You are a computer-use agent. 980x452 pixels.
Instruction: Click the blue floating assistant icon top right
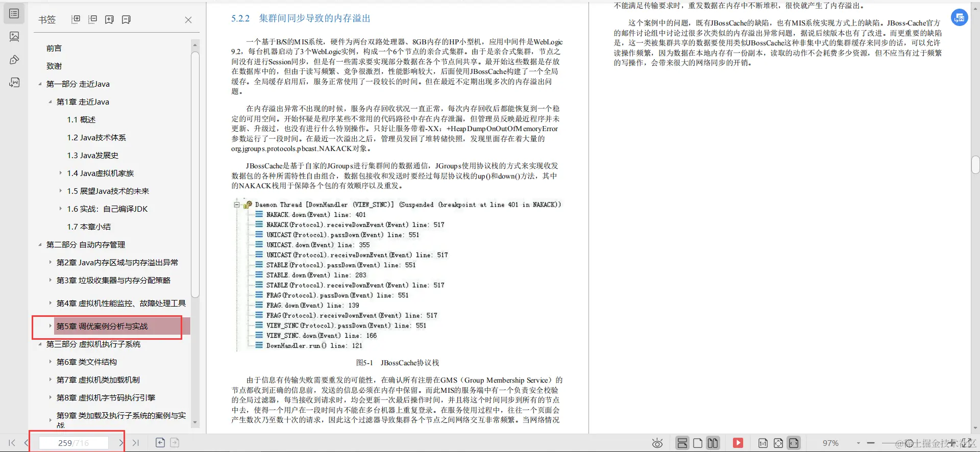click(x=960, y=17)
